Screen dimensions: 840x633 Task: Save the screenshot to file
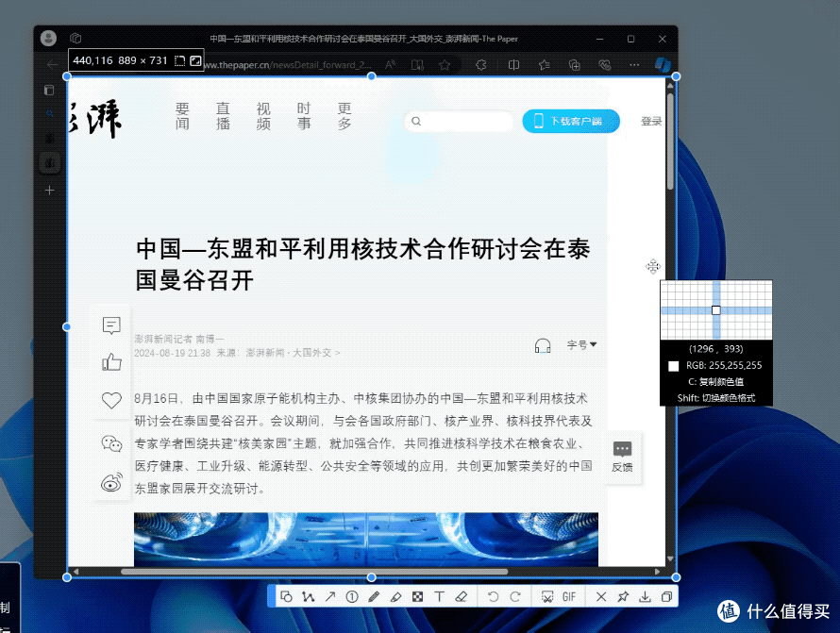point(645,596)
